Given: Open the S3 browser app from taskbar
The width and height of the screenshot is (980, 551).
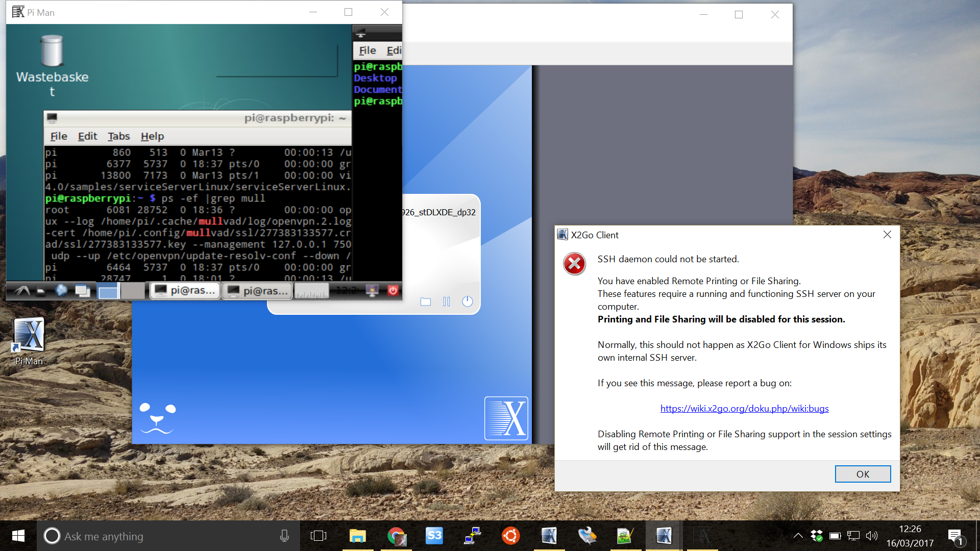Looking at the screenshot, I should [x=434, y=536].
